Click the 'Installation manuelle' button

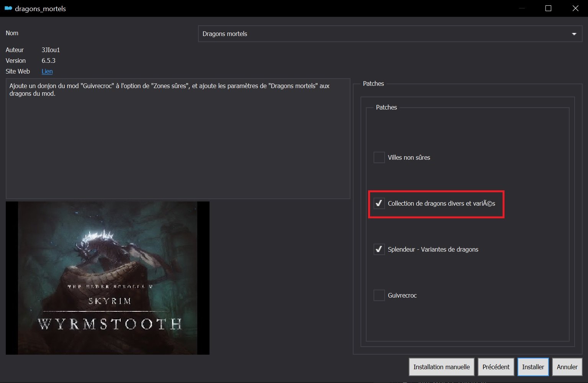(x=441, y=367)
